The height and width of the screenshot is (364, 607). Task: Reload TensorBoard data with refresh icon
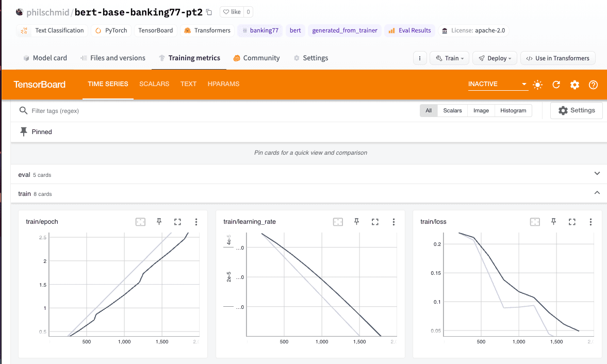pos(556,85)
